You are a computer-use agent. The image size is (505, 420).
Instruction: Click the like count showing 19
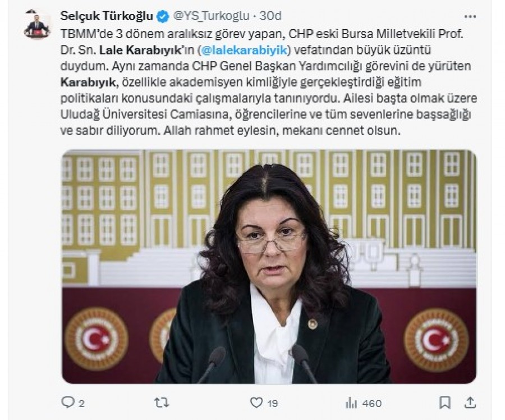(273, 403)
